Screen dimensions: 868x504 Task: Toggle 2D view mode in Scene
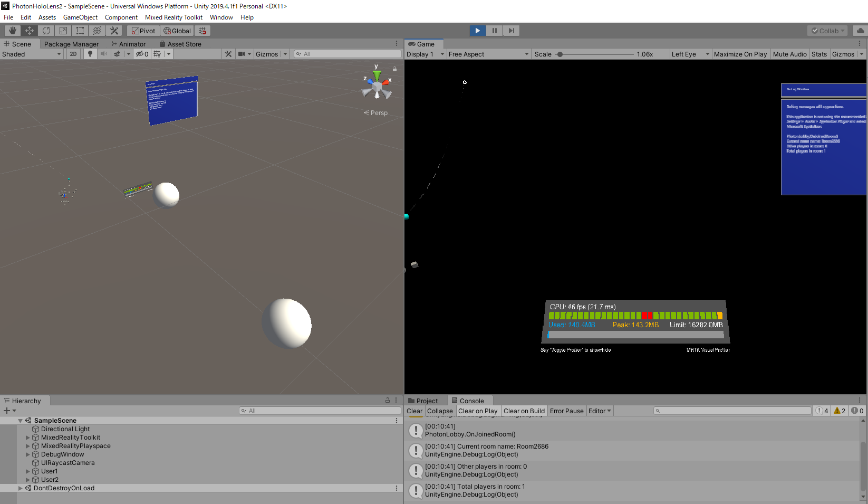point(73,54)
